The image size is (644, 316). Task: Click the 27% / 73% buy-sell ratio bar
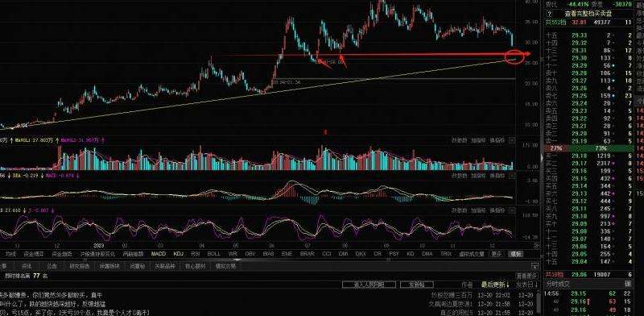[x=588, y=148]
